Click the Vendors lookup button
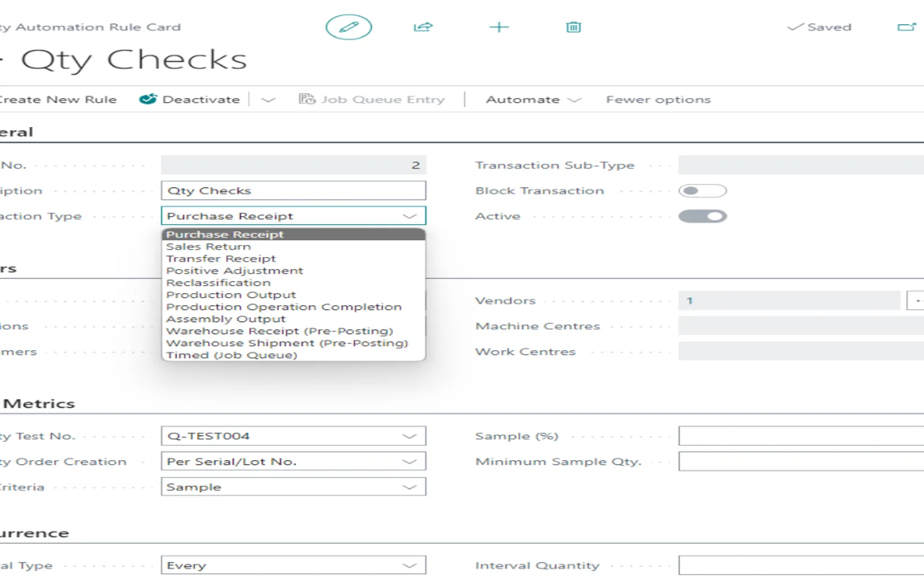Viewport: 924px width, 578px height. 916,301
